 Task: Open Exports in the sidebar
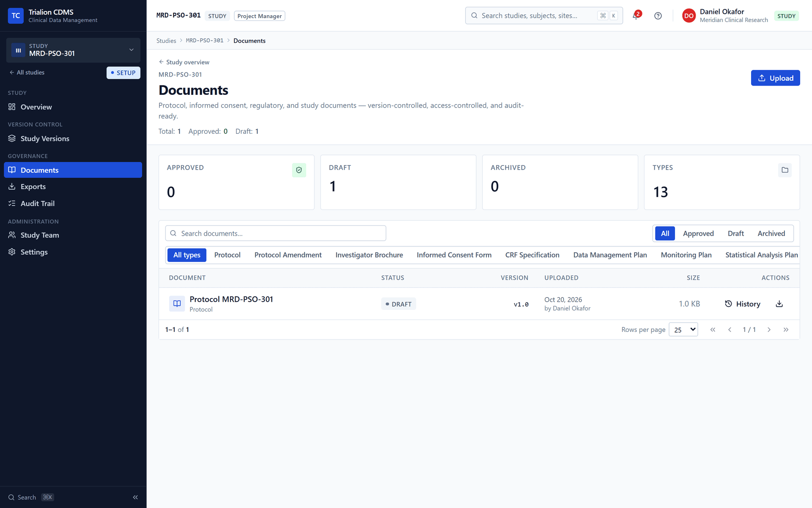pyautogui.click(x=73, y=186)
